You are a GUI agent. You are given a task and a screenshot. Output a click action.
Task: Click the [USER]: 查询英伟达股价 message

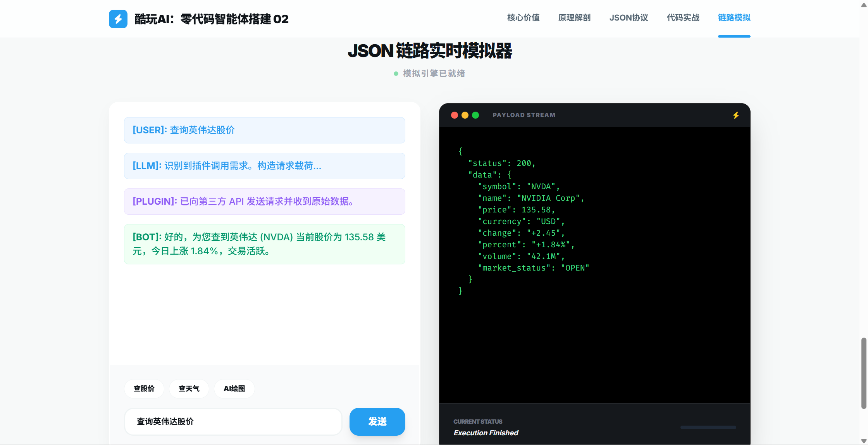coord(265,130)
